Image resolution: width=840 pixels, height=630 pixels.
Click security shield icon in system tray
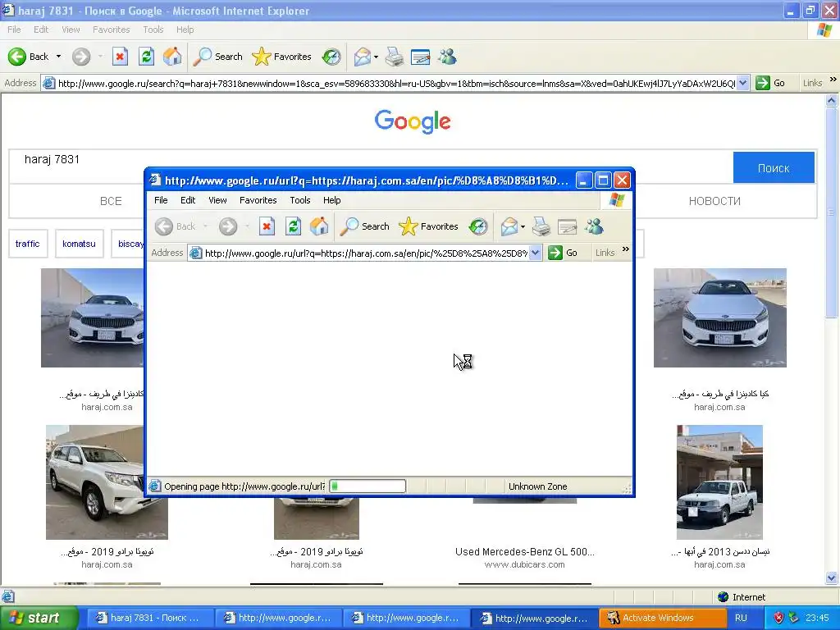point(779,618)
